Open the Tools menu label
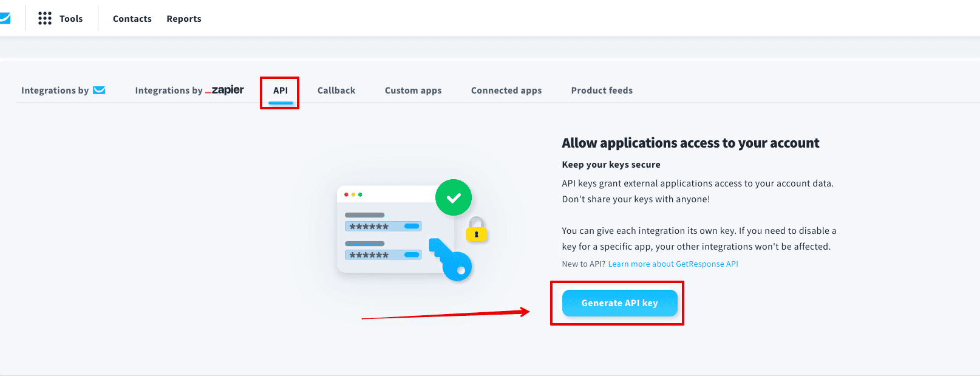Image resolution: width=980 pixels, height=376 pixels. [x=71, y=19]
